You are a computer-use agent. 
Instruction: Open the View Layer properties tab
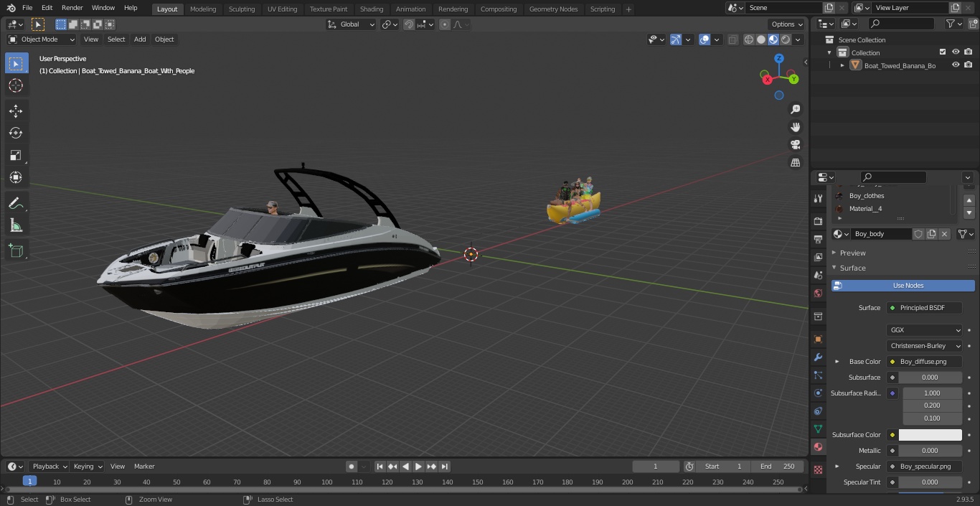coord(818,257)
